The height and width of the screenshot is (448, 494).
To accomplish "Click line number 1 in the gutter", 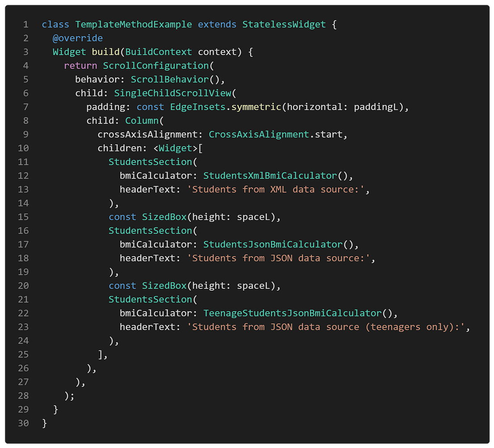I will (24, 24).
